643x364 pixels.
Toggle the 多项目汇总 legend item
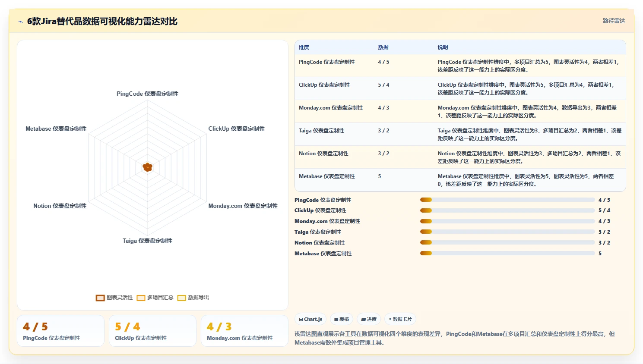(x=155, y=298)
